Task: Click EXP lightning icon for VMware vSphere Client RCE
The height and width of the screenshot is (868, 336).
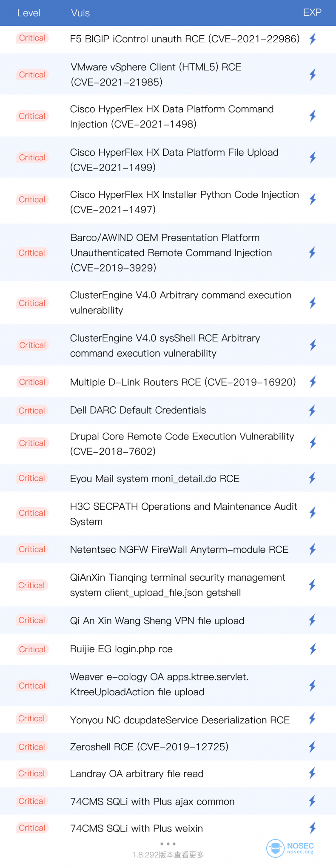Action: [x=313, y=75]
